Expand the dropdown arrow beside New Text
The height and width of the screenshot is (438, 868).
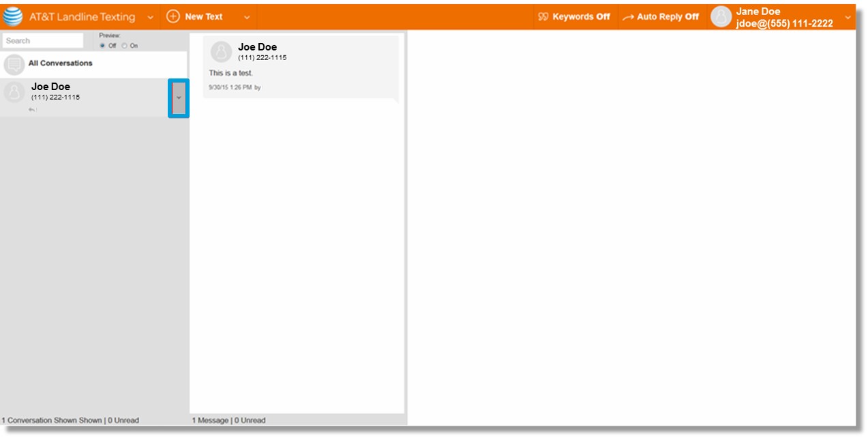coord(247,17)
